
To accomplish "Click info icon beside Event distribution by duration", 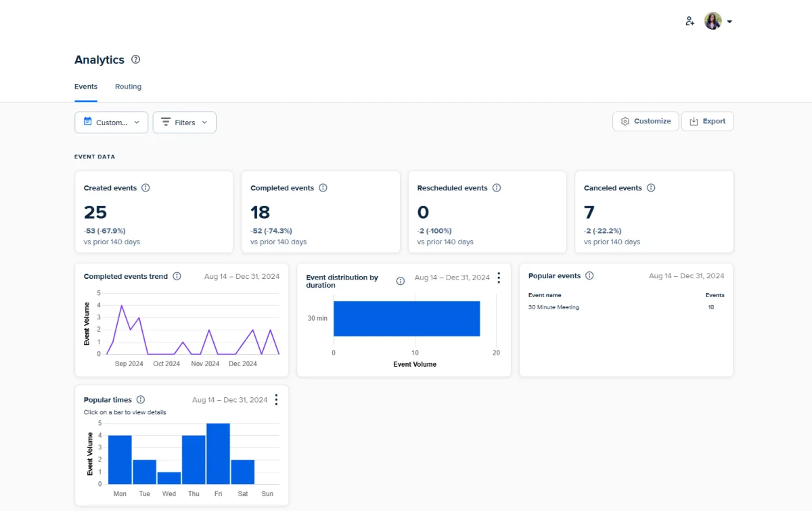I will click(x=401, y=281).
